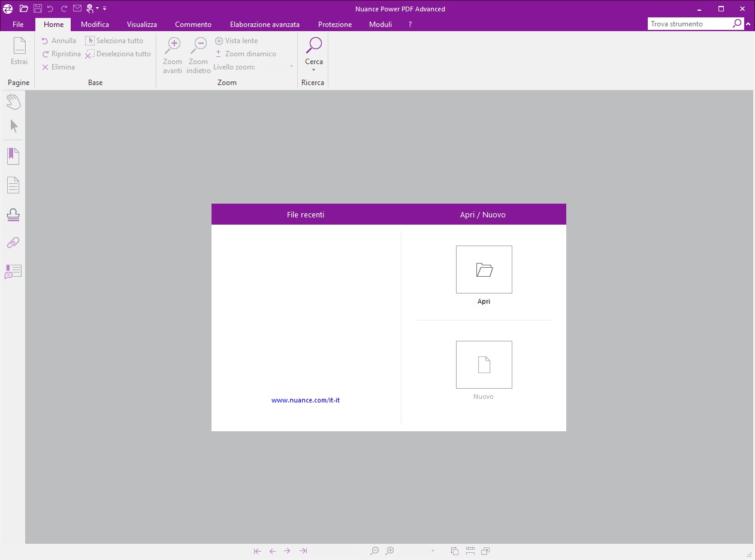Screen dimensions: 755x560
Task: Open the Livello zoom combo box
Action: pyautogui.click(x=291, y=67)
